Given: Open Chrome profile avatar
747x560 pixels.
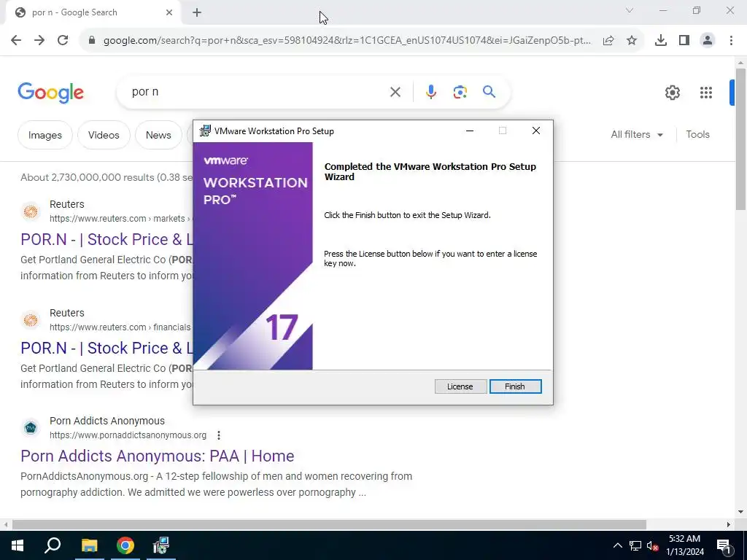Looking at the screenshot, I should tap(708, 41).
